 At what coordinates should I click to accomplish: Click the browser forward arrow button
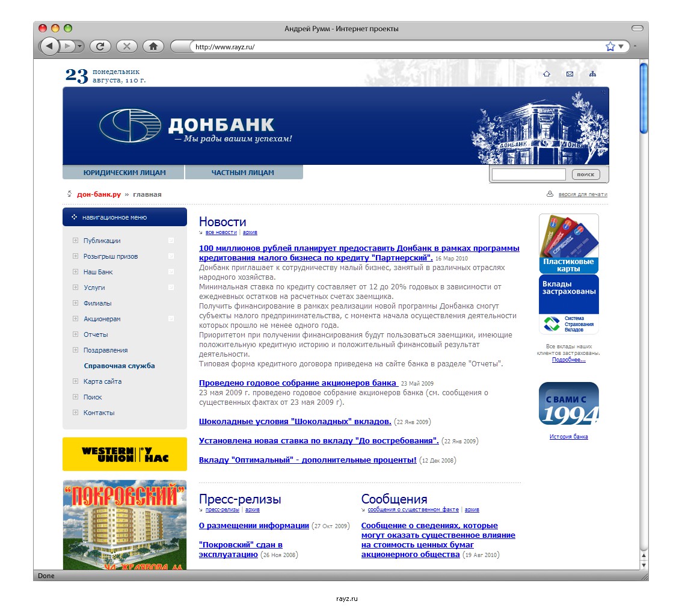[67, 46]
